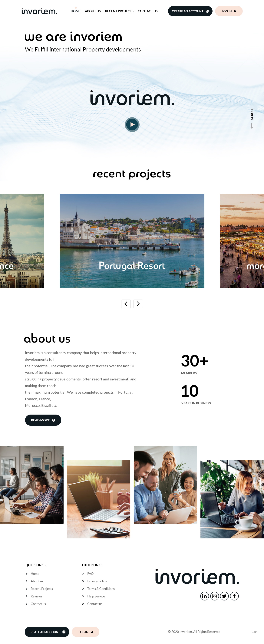Open the Facebook social icon
Screen dimensions: 264x644
(x=234, y=596)
